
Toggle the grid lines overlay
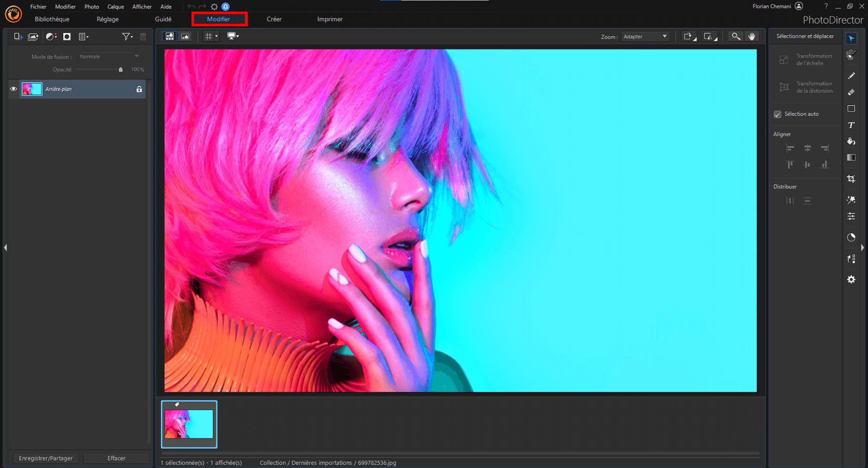(208, 36)
